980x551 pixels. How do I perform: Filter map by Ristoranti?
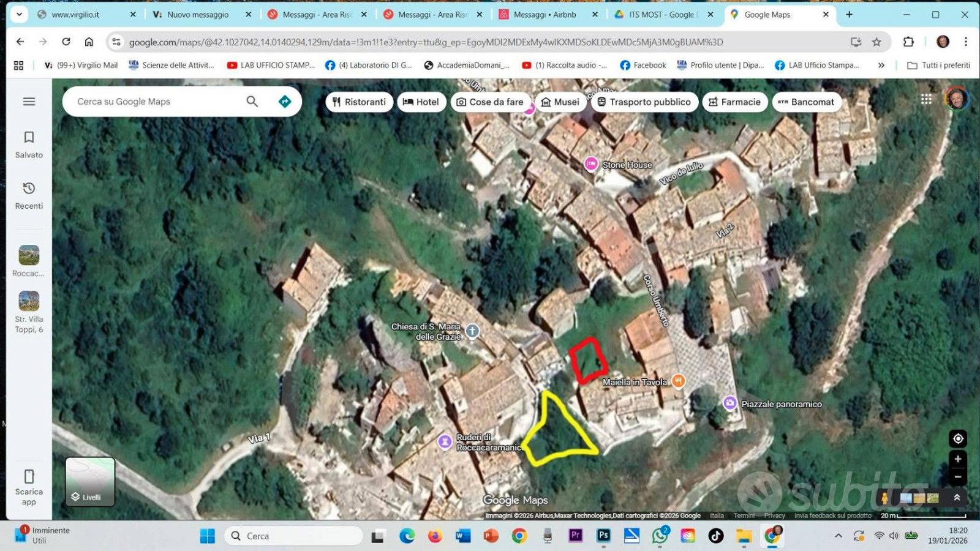pos(359,102)
